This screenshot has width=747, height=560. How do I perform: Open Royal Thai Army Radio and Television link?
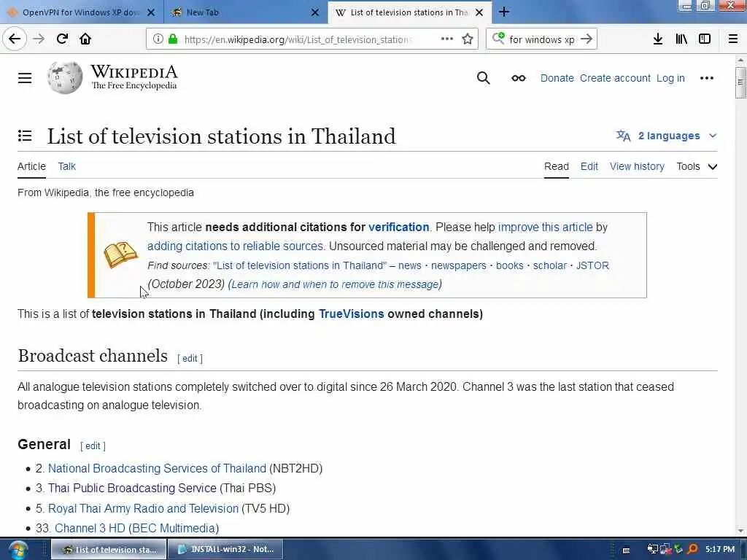tap(144, 508)
